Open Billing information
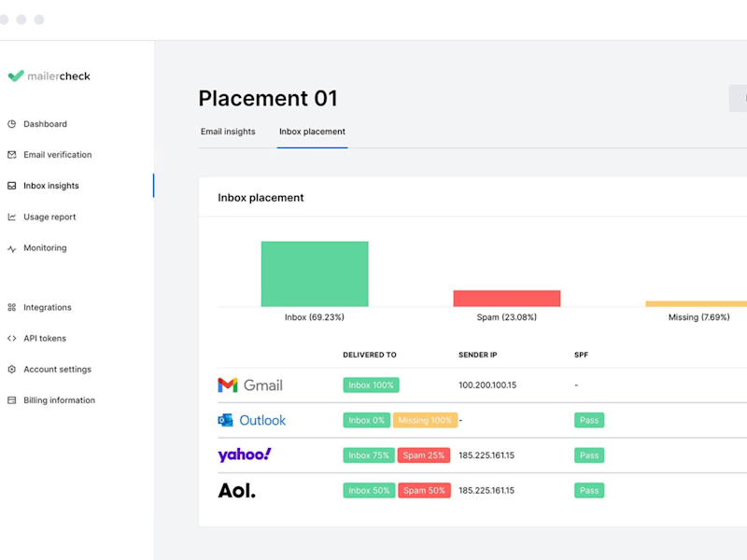Image resolution: width=747 pixels, height=560 pixels. point(60,400)
